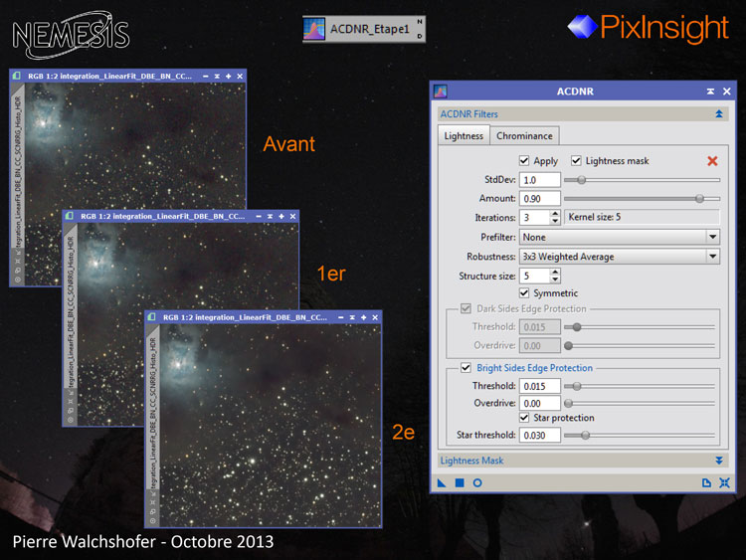Shade the 1er image window
Image resolution: width=746 pixels, height=560 pixels.
pyautogui.click(x=270, y=217)
